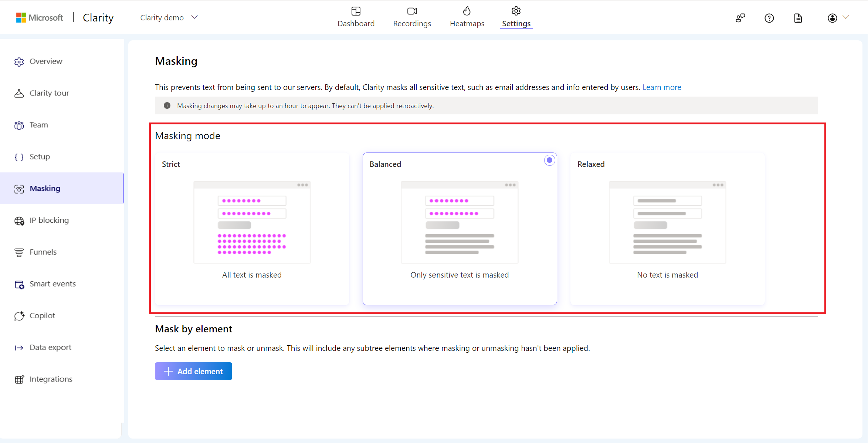Open the help question mark icon
This screenshot has width=868, height=443.
tap(769, 18)
